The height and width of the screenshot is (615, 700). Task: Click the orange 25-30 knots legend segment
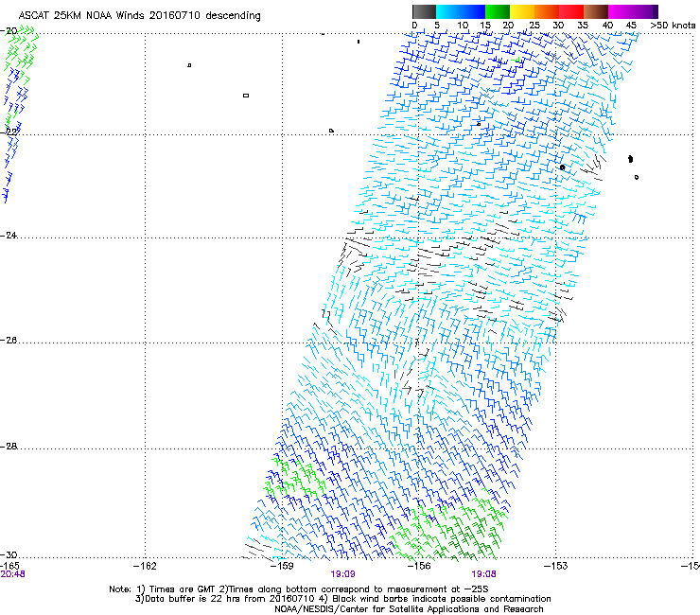(547, 11)
